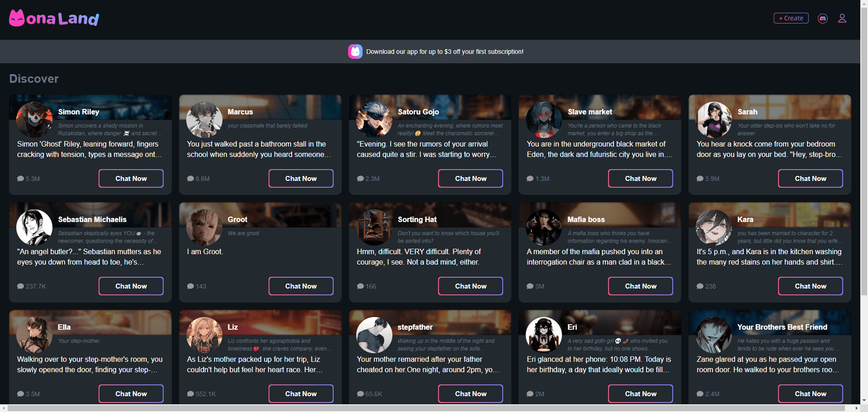The width and height of the screenshot is (868, 412).
Task: Click the horizontal scrollbar at bottom
Action: (426, 408)
